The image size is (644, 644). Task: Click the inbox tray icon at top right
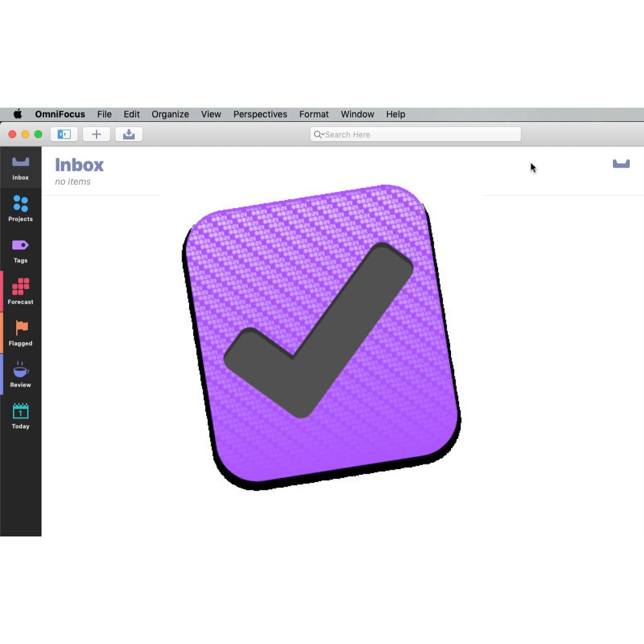tap(621, 164)
